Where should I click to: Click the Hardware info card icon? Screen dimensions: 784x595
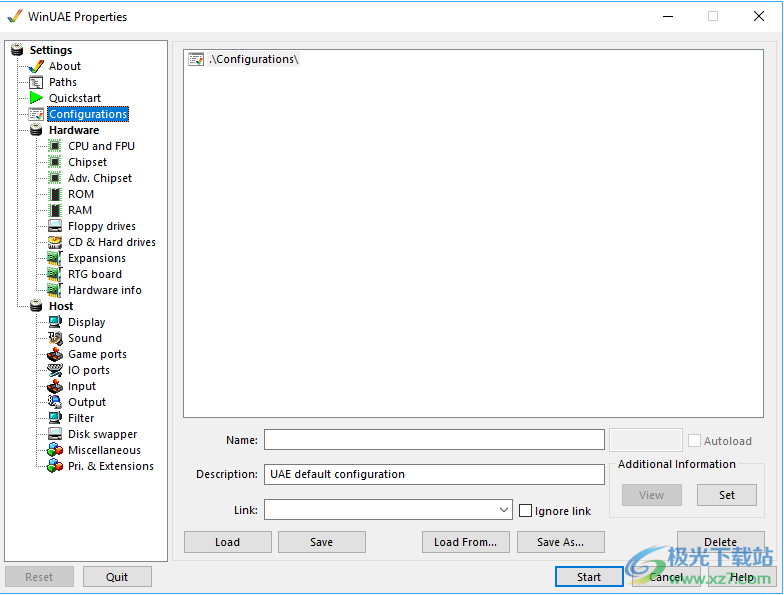tap(55, 290)
